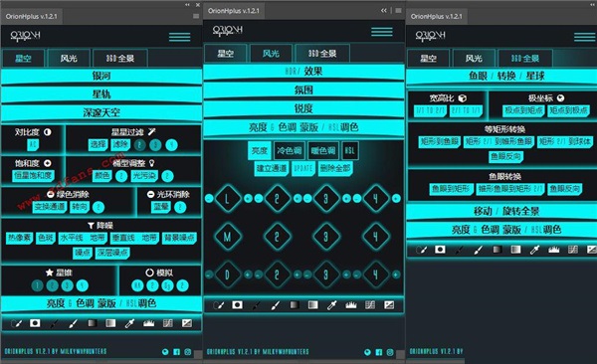The image size is (597, 364).
Task: Open the website globe icon in middle panel footer
Action: 367,352
